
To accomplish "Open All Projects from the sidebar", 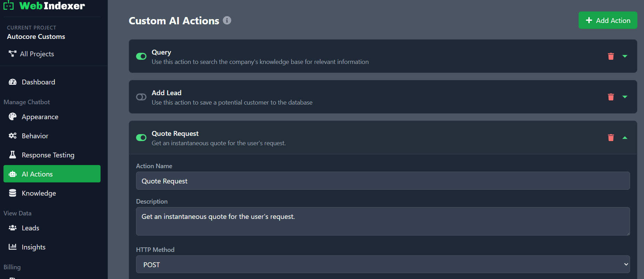I will pyautogui.click(x=37, y=54).
